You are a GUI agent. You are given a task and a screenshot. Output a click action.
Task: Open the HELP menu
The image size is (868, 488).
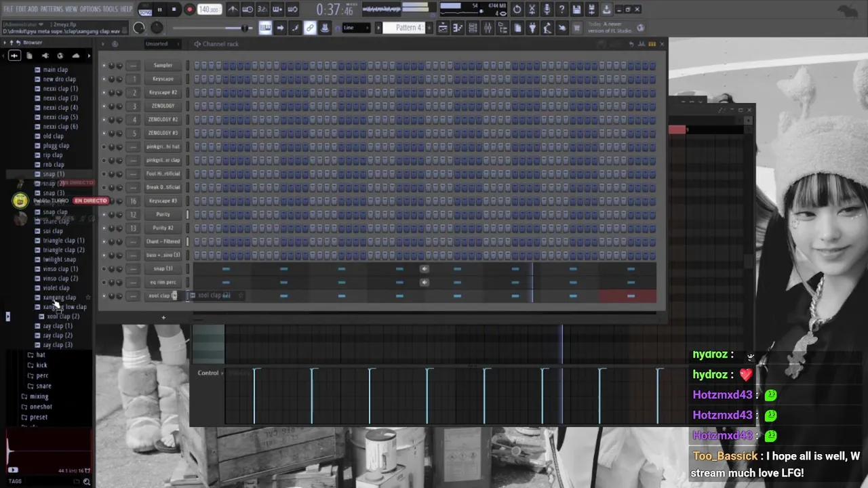(x=127, y=9)
